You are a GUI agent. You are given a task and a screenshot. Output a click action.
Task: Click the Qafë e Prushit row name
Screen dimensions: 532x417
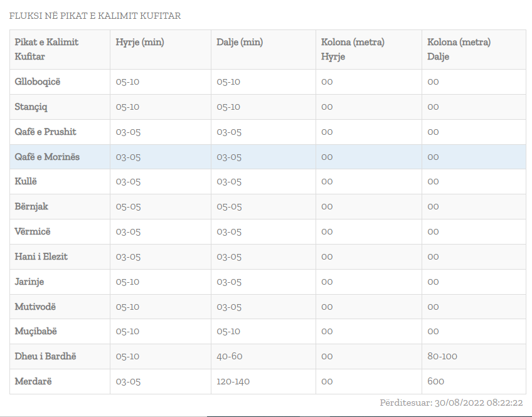(45, 132)
